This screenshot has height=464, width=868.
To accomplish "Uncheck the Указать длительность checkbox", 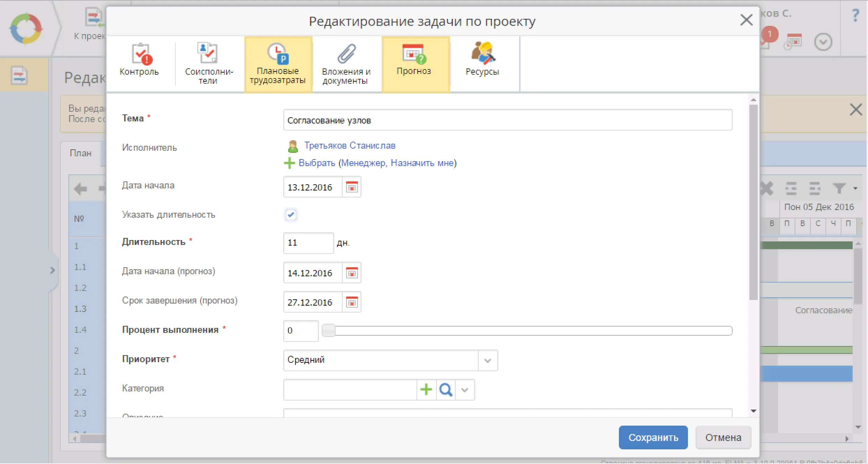I will tap(291, 215).
